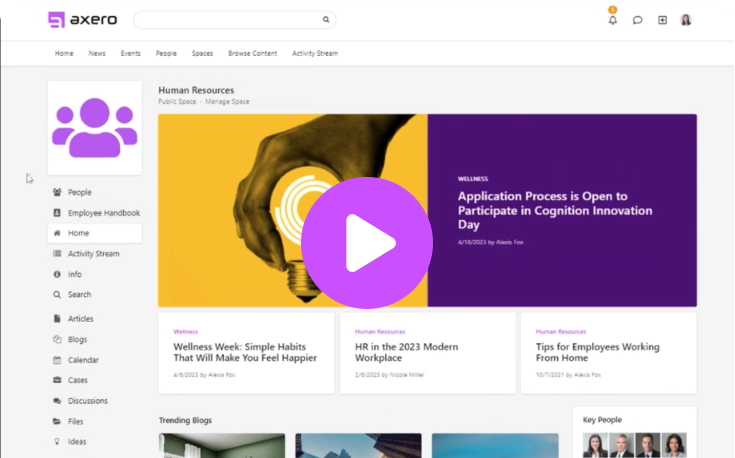Screen dimensions: 735x458
Task: Click the Manage Space breadcrumb link
Action: point(227,102)
